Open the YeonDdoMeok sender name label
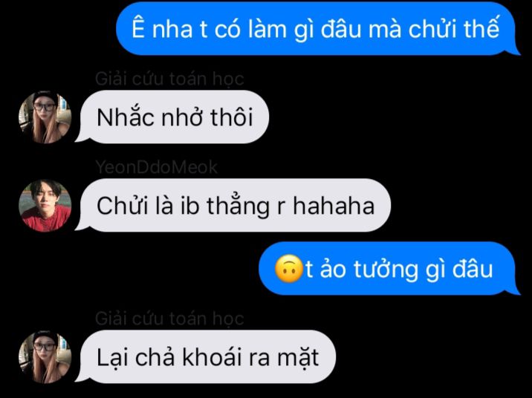532x398 pixels. 157,167
